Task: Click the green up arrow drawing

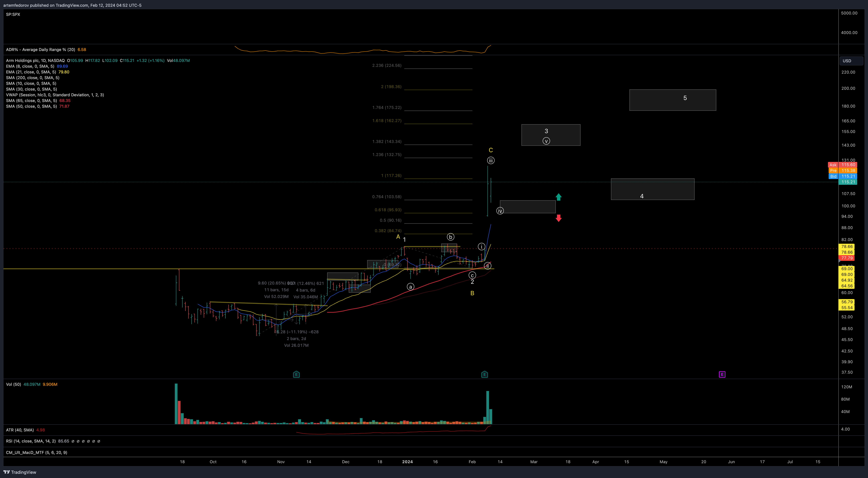Action: tap(559, 197)
